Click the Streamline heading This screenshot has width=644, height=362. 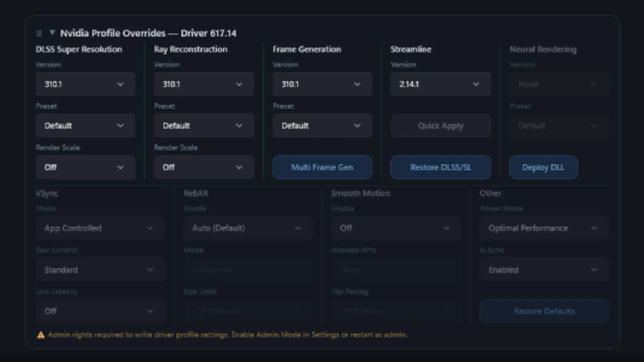[411, 49]
